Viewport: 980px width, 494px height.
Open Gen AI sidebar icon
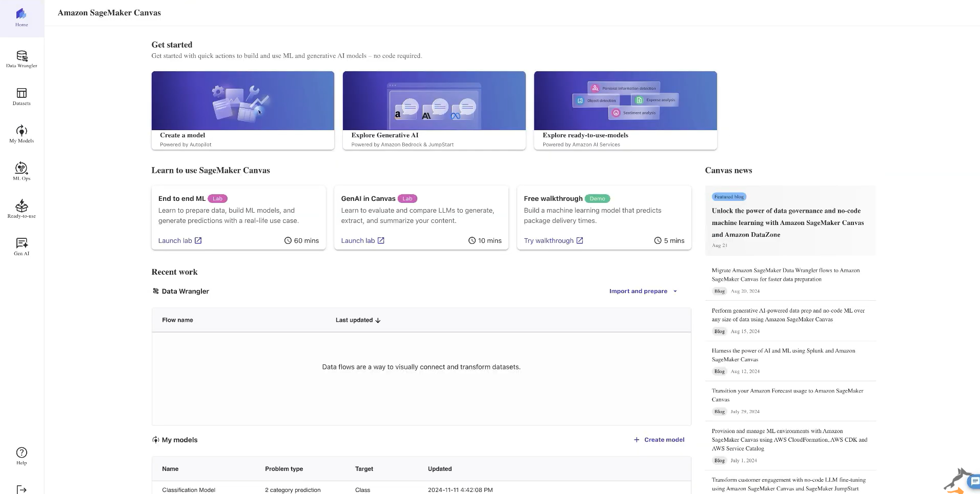click(x=22, y=246)
